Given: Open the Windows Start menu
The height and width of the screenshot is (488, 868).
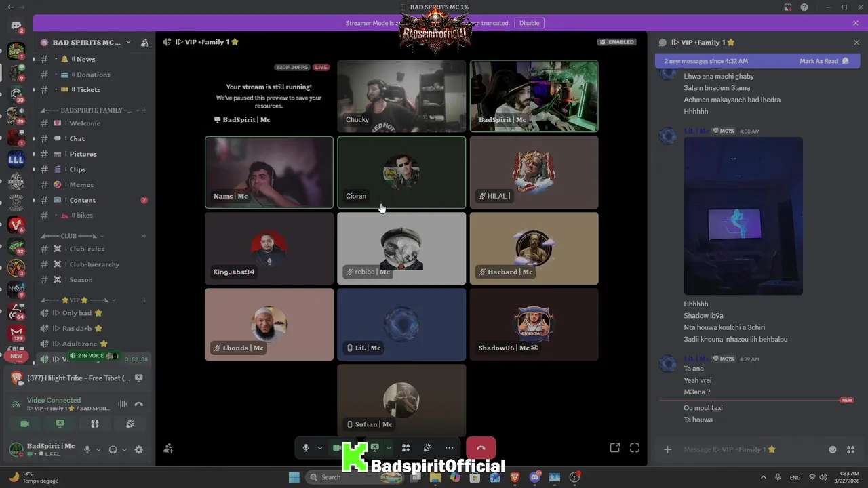Looking at the screenshot, I should click(294, 477).
